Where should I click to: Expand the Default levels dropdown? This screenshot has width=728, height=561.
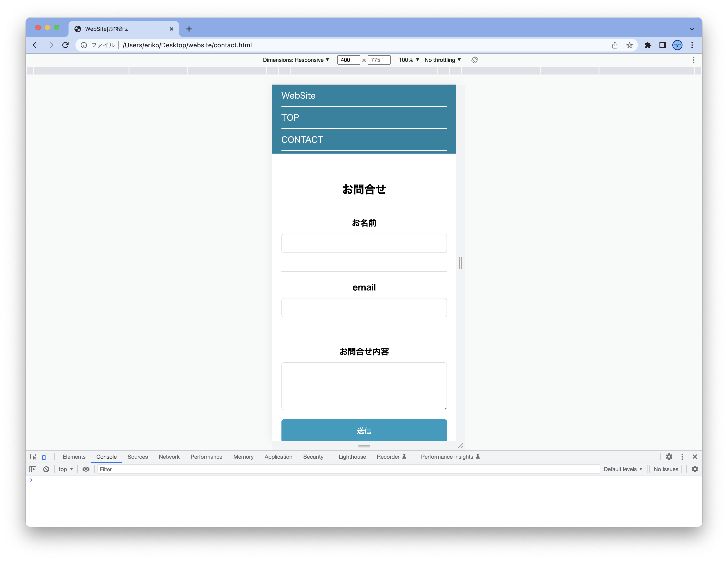click(623, 469)
